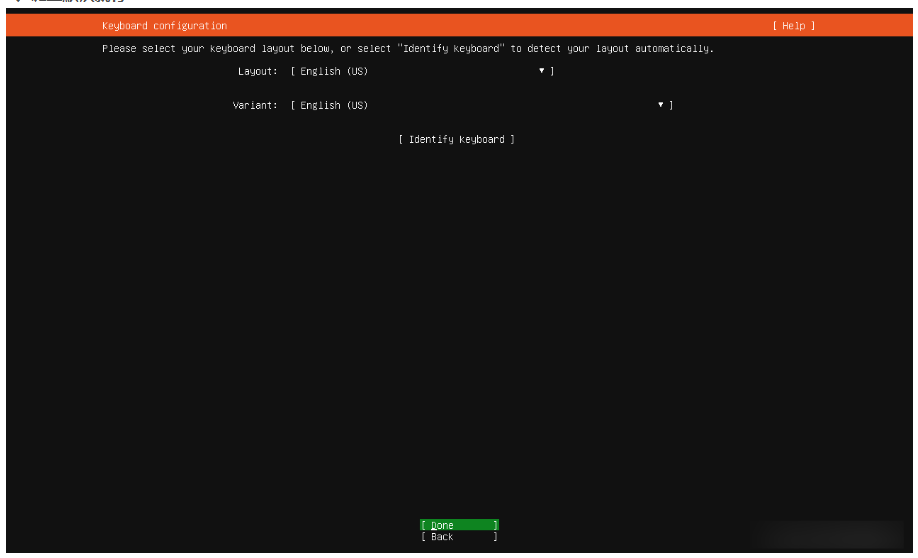Click the Variant field label

click(254, 106)
